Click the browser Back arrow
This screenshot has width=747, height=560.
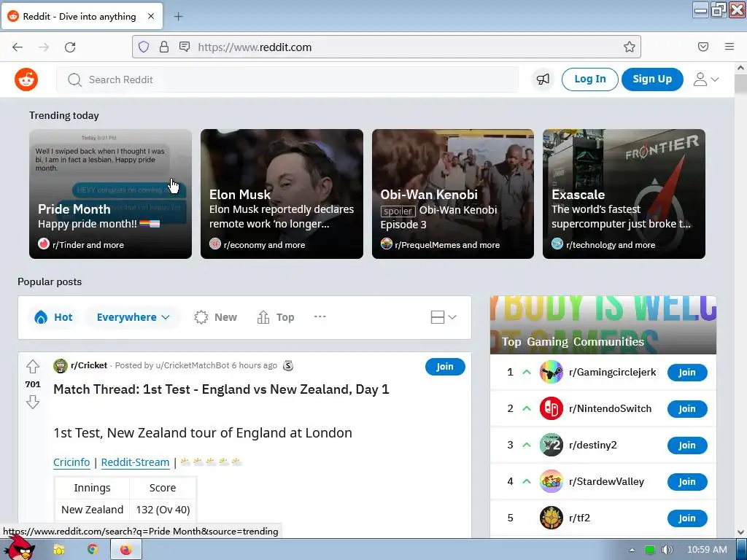pos(18,47)
